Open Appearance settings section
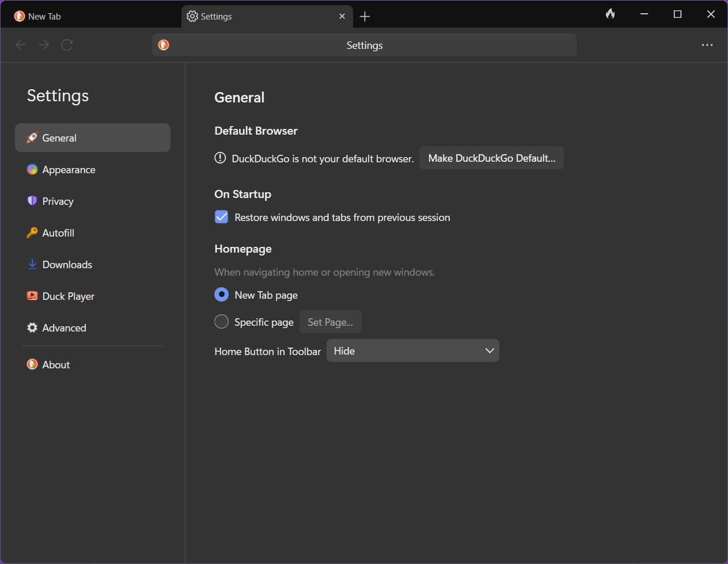The width and height of the screenshot is (728, 564). pos(93,169)
